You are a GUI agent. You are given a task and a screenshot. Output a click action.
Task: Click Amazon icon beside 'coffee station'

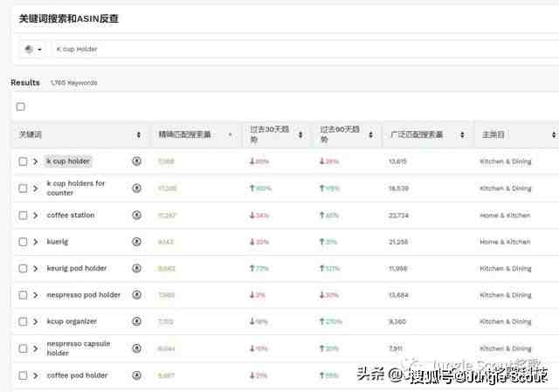[136, 215]
